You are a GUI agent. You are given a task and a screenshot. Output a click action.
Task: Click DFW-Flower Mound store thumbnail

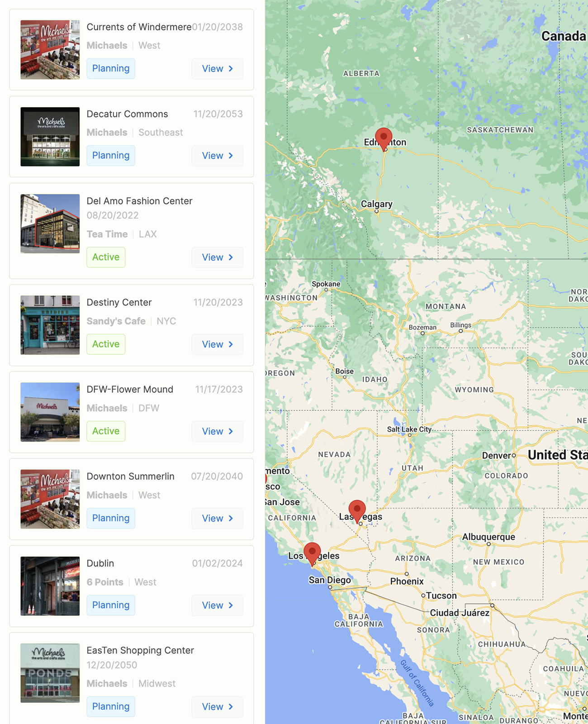pyautogui.click(x=50, y=412)
